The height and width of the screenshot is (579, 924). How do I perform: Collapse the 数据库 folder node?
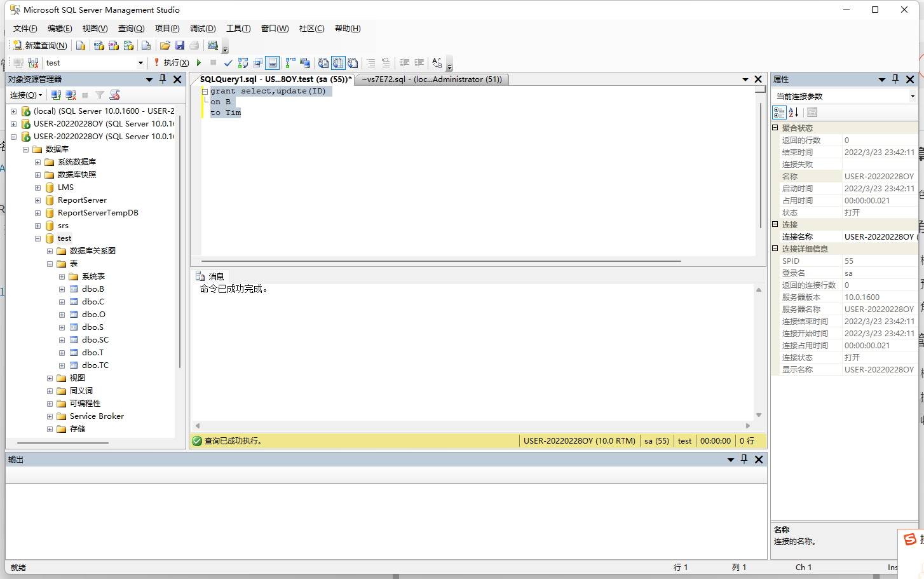click(x=25, y=149)
